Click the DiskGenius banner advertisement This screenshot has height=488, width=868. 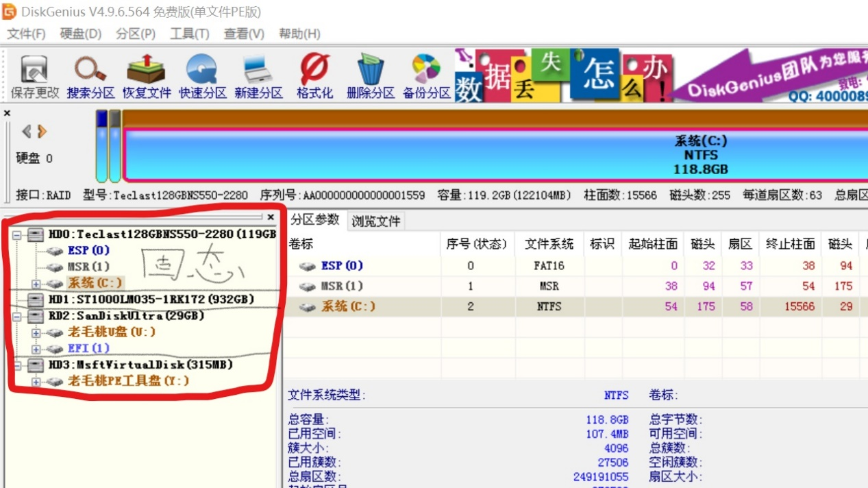coord(661,76)
